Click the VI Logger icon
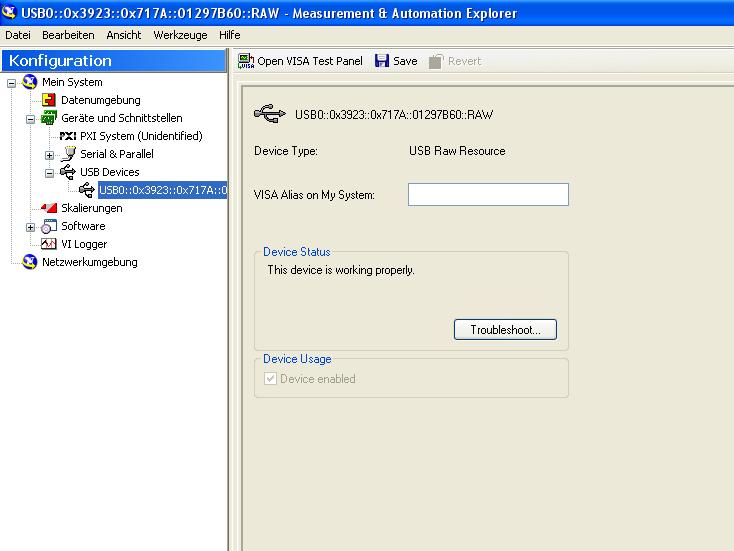 click(x=49, y=244)
